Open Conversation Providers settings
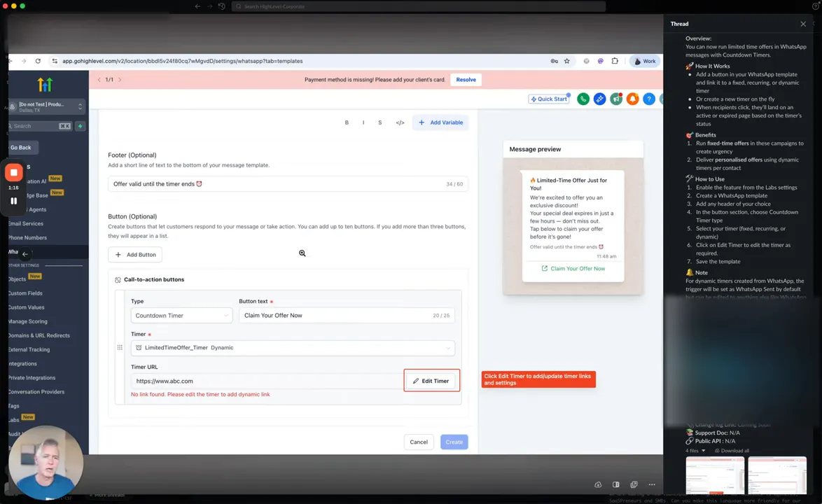Screen dimensions: 822x504 click(x=36, y=392)
